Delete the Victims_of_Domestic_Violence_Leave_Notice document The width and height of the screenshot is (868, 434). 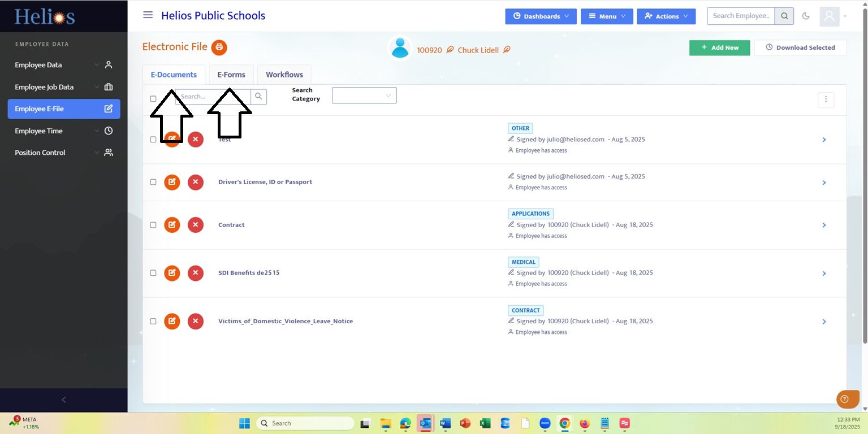click(196, 321)
